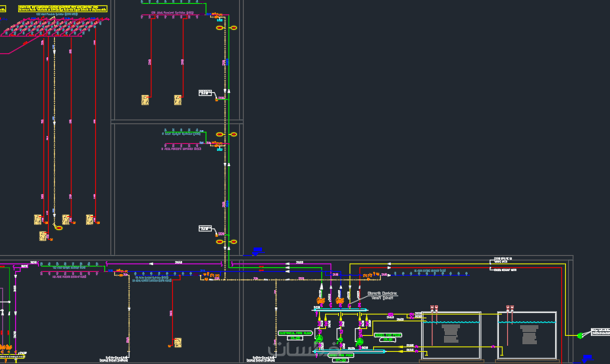Click the lowest right yellow oval tag on riser
610x364 pixels.
tap(234, 242)
